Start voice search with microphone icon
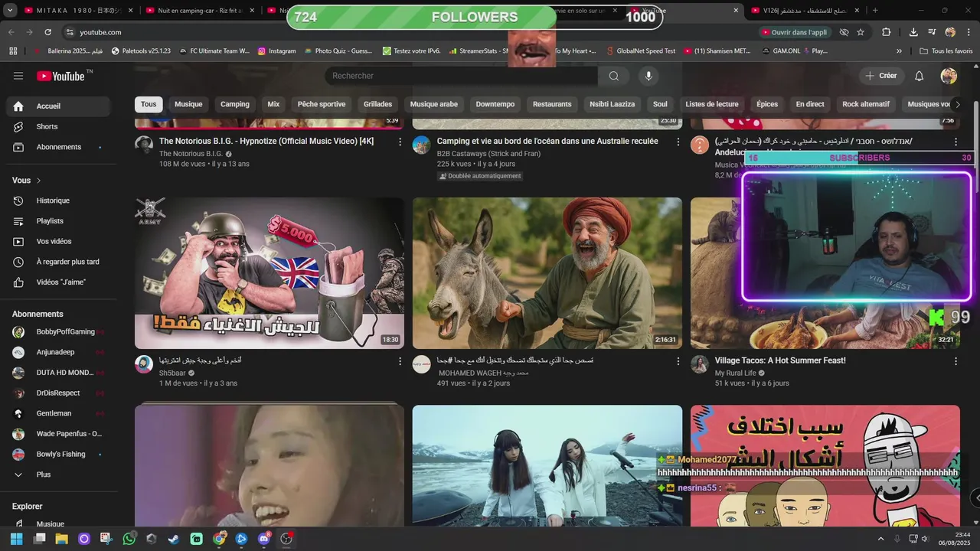980x551 pixels. [648, 76]
